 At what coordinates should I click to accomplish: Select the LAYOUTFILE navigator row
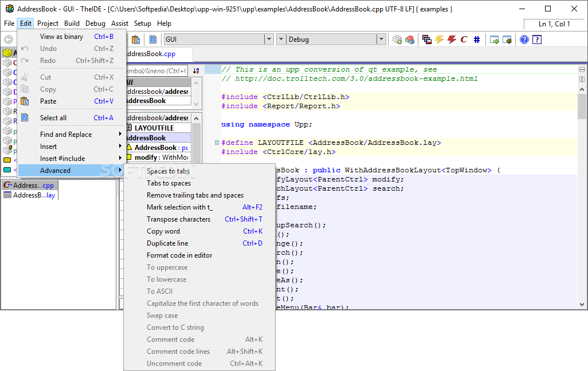(x=158, y=128)
